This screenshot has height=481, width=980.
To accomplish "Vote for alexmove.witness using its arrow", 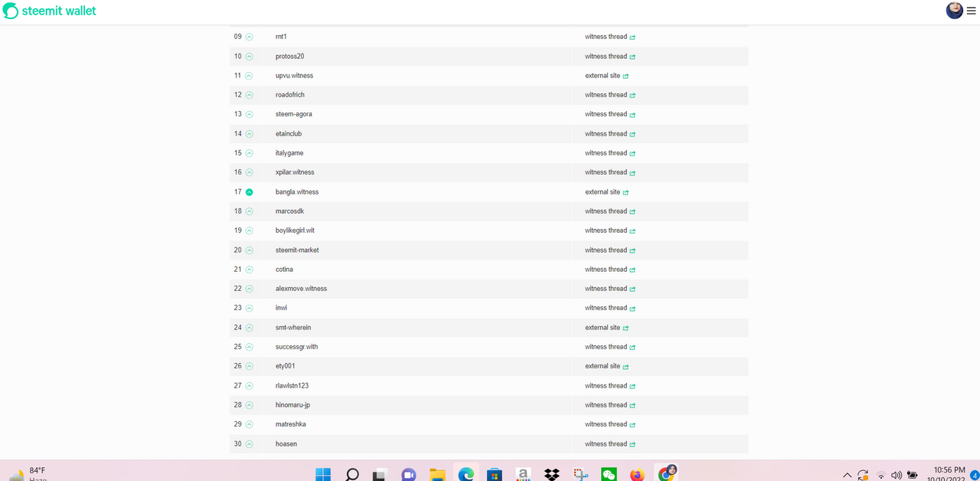I will point(249,289).
